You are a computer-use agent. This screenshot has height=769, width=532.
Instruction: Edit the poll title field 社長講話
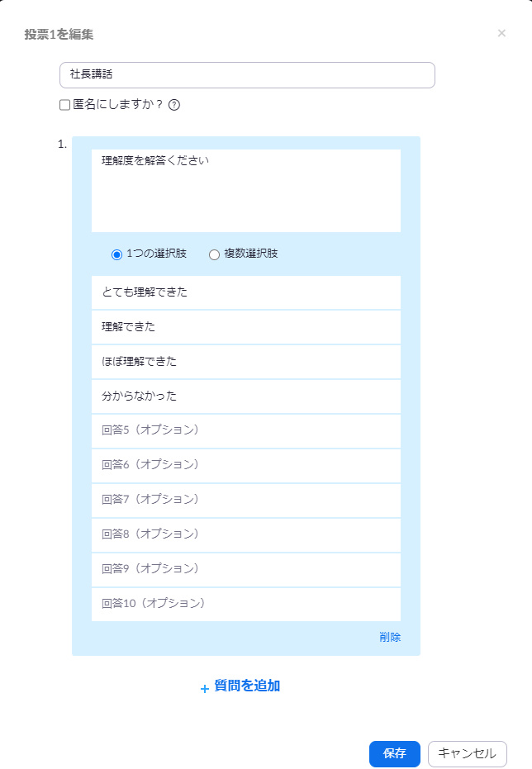click(x=247, y=75)
